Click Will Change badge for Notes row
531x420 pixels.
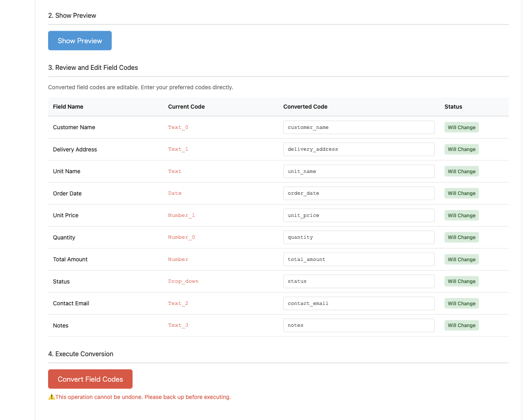461,325
